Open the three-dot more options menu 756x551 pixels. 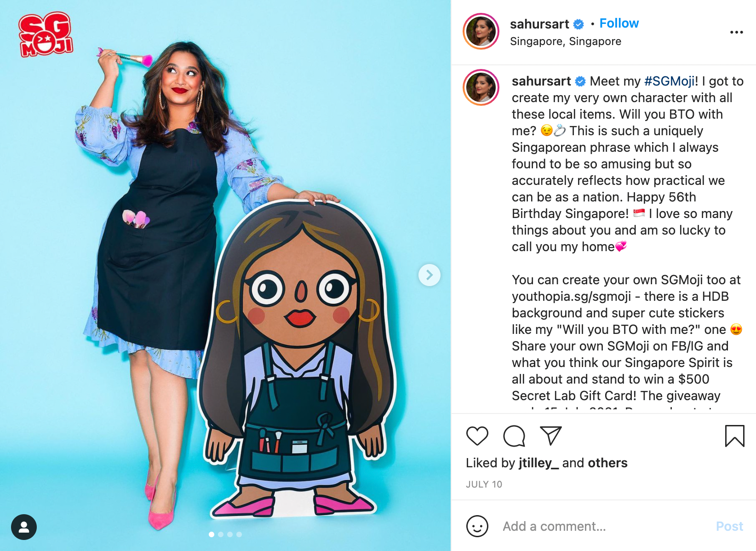(736, 32)
